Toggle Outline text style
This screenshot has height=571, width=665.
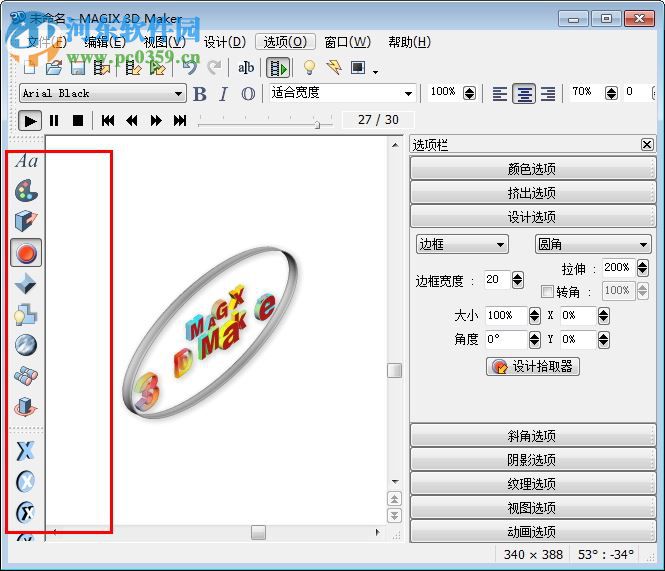point(248,94)
